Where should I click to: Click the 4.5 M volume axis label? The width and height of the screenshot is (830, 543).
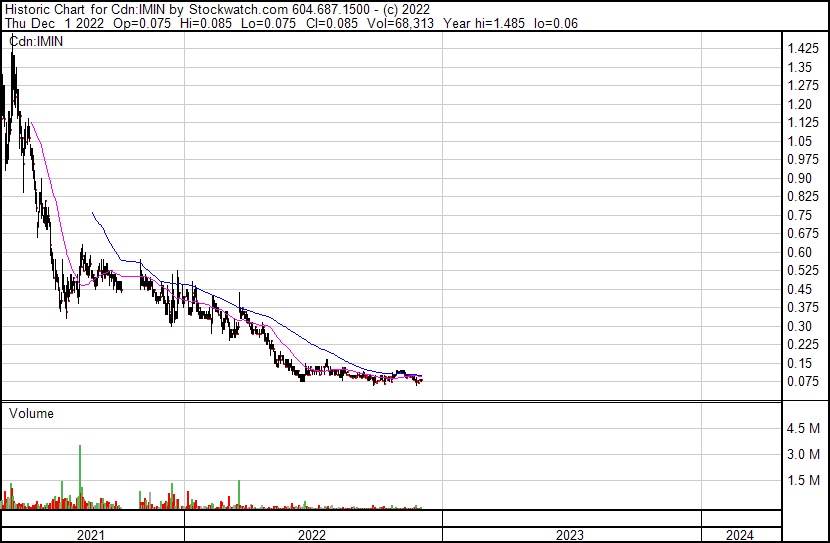pyautogui.click(x=803, y=429)
